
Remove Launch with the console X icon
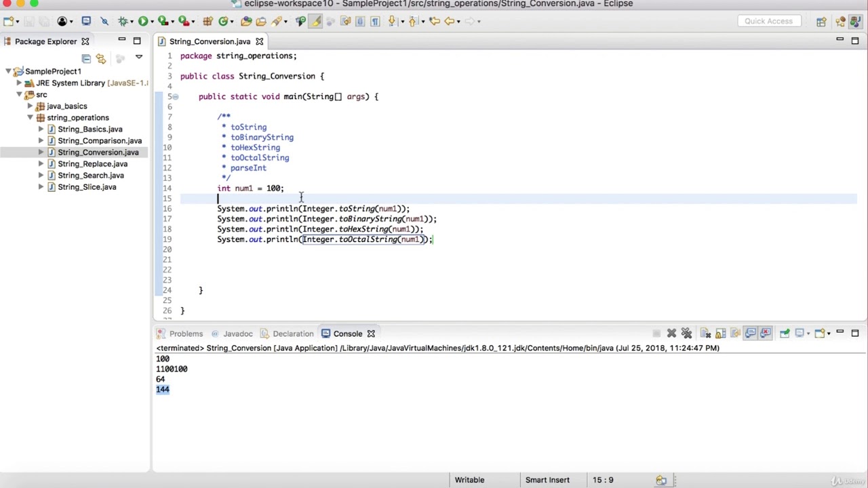pos(671,333)
